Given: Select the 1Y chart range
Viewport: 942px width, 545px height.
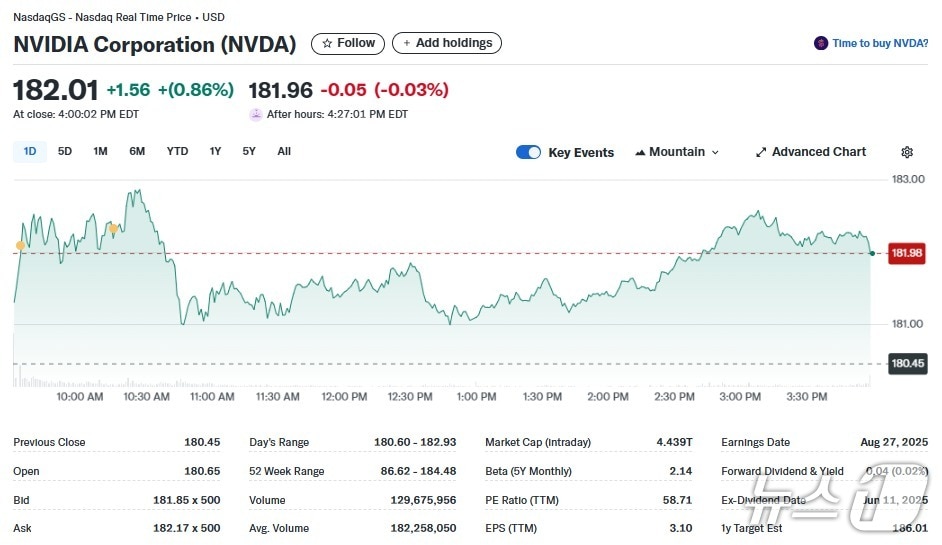Looking at the screenshot, I should tap(215, 151).
